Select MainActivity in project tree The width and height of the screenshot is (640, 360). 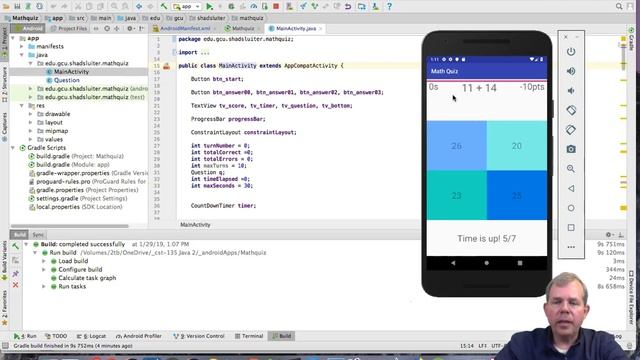(x=71, y=72)
